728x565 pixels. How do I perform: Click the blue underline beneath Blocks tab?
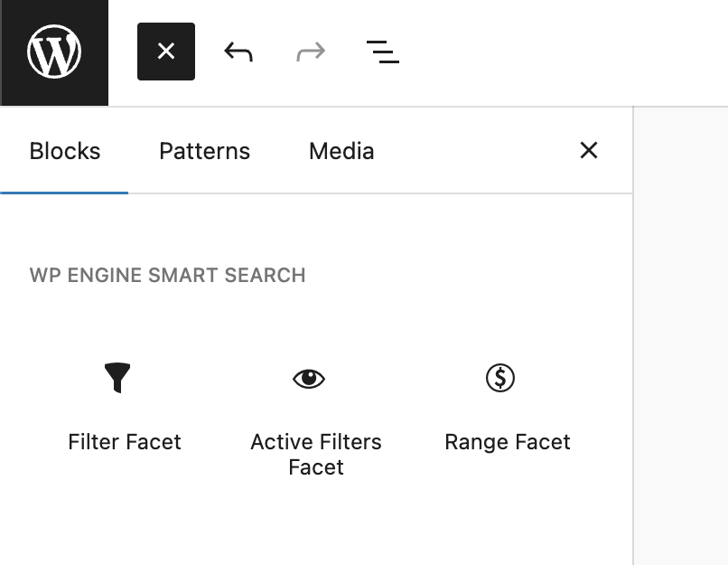click(x=65, y=193)
